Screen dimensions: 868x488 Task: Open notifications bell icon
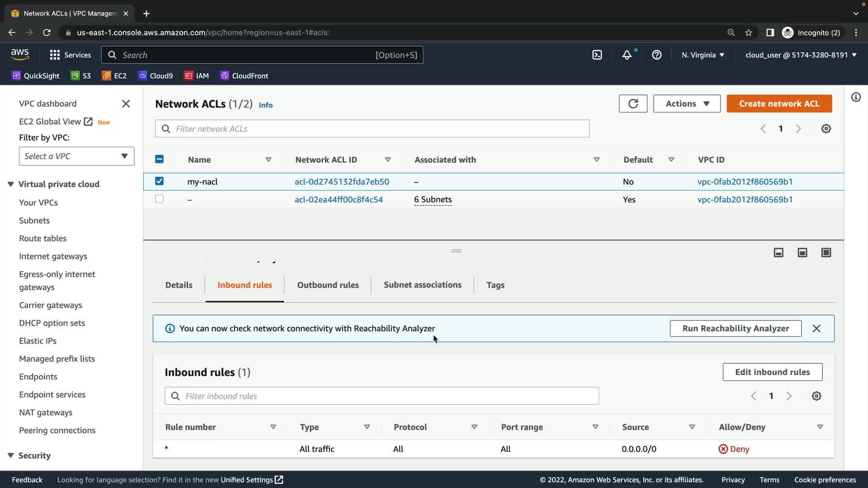[627, 55]
